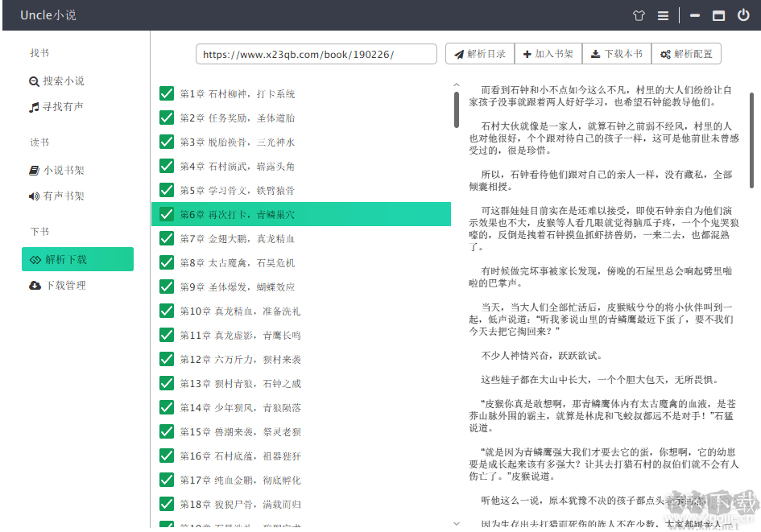Uncheck 第1章 石村柳神 chapter checkbox
Image resolution: width=761 pixels, height=532 pixels.
(166, 93)
